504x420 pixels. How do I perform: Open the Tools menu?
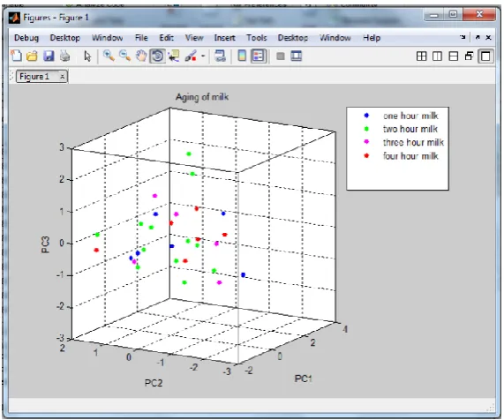click(257, 38)
